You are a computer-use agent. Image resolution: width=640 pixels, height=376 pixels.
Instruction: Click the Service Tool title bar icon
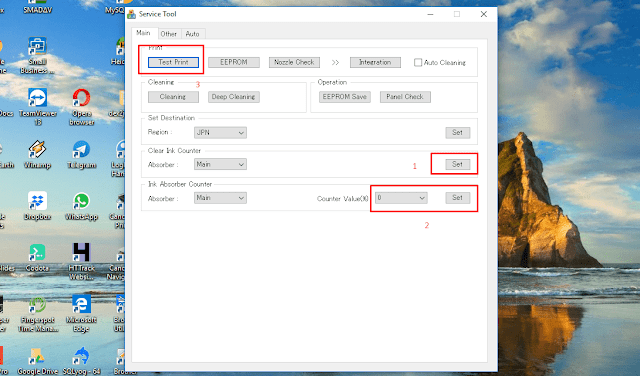tap(131, 14)
